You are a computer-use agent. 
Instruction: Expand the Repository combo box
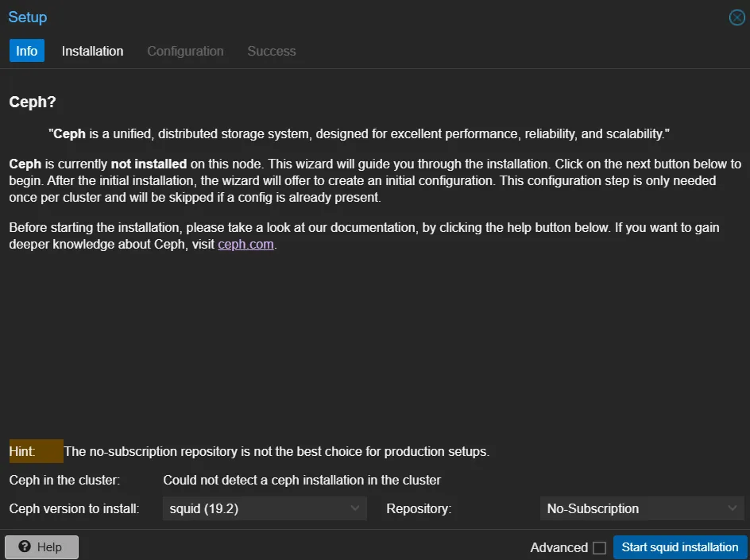(x=642, y=508)
